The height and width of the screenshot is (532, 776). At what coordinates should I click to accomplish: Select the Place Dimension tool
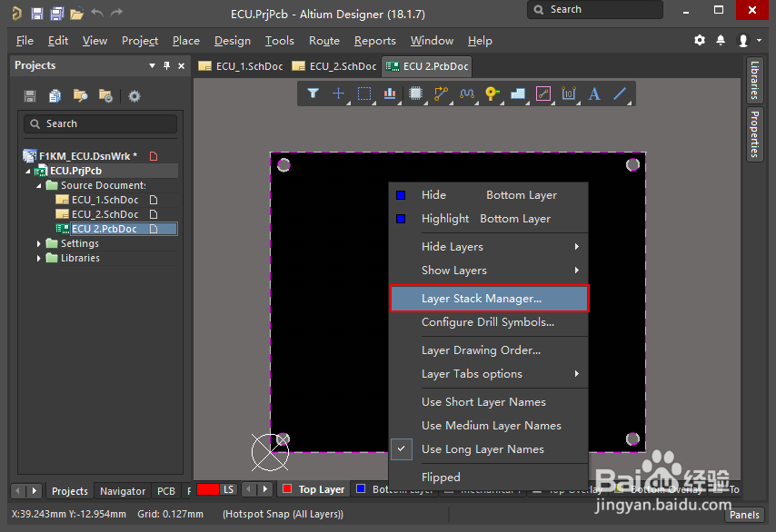point(569,94)
